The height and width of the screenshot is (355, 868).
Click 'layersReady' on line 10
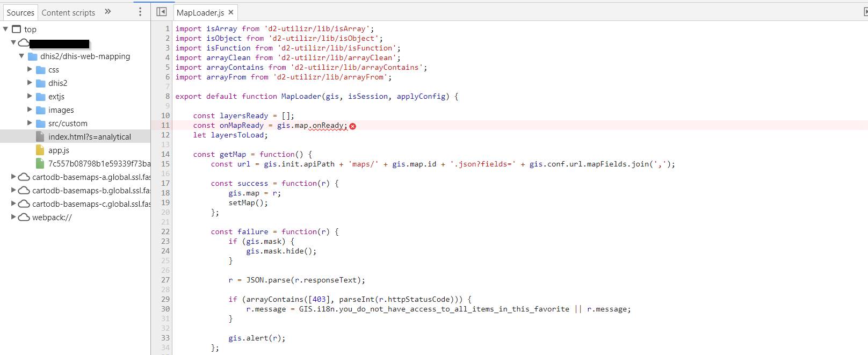pyautogui.click(x=244, y=115)
